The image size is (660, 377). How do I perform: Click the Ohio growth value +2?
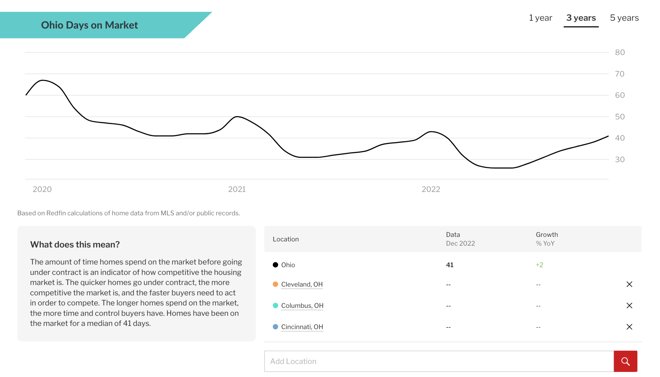click(x=539, y=265)
